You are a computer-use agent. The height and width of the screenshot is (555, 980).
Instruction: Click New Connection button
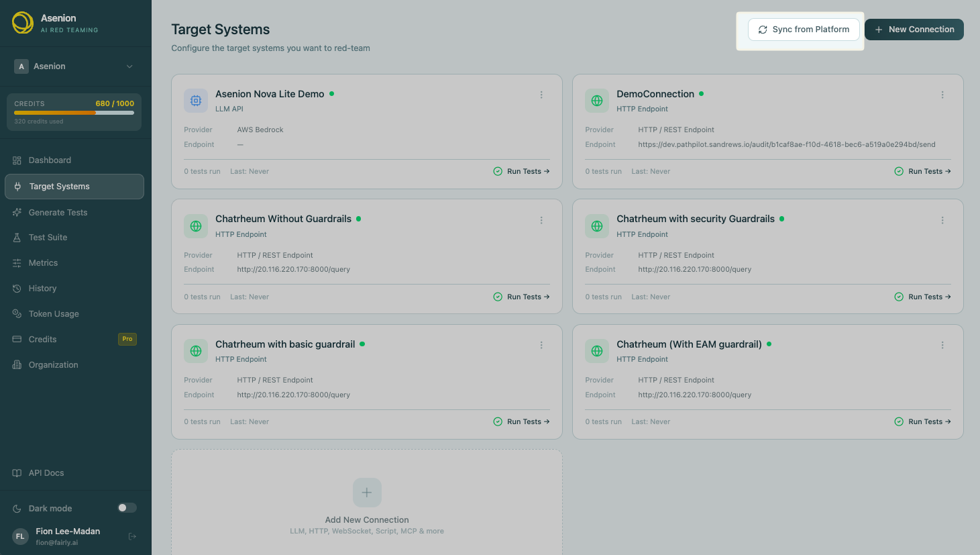[914, 30]
